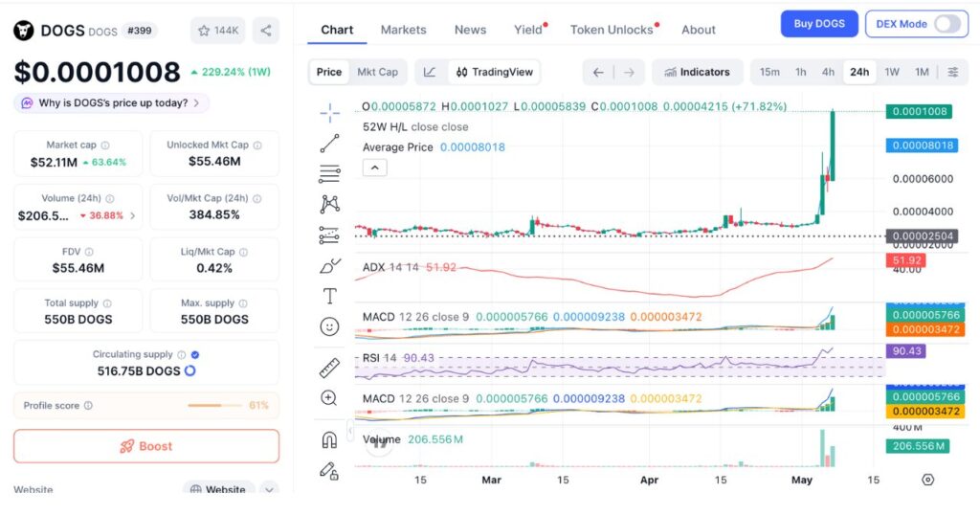Click the ADX 51.92 axis label
Image resolution: width=980 pixels, height=515 pixels.
click(906, 260)
